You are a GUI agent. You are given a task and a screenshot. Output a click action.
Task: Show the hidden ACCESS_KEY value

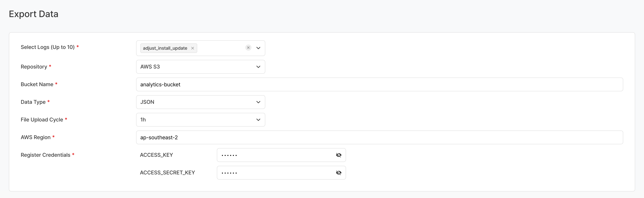click(339, 155)
